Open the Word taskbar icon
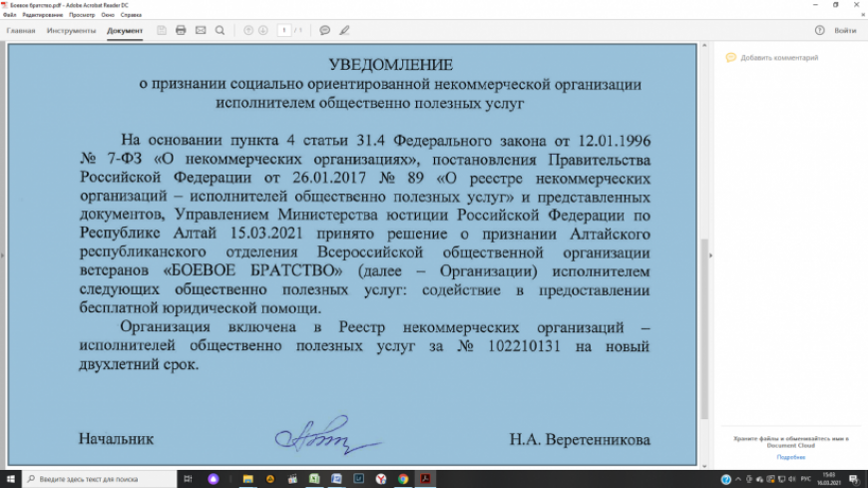The width and height of the screenshot is (868, 488). coord(336,479)
